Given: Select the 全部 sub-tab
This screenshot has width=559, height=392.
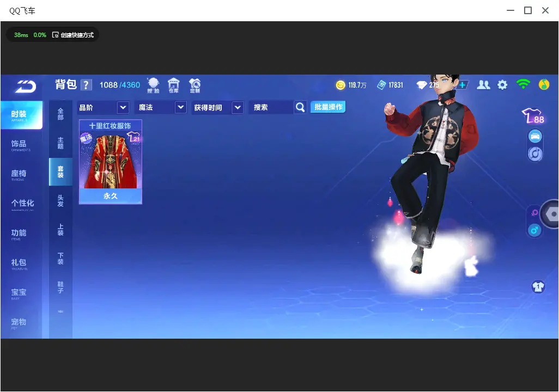Looking at the screenshot, I should [60, 114].
